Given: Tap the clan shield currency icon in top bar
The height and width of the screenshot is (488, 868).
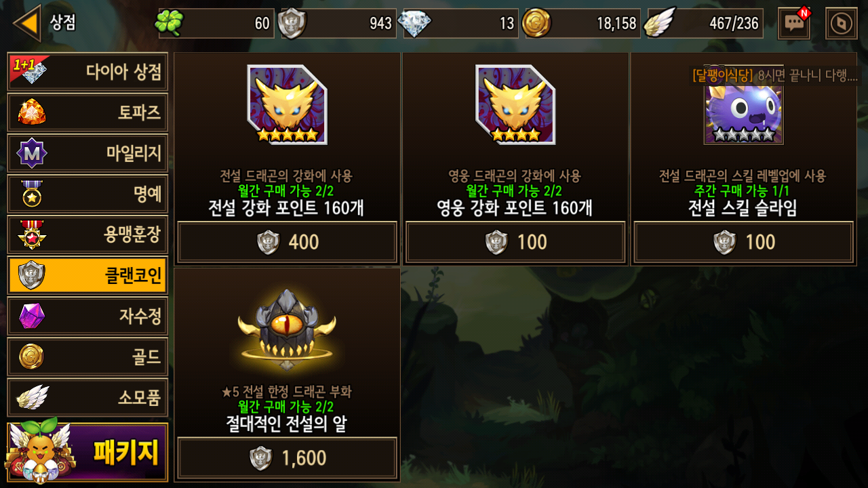Looking at the screenshot, I should pyautogui.click(x=293, y=23).
